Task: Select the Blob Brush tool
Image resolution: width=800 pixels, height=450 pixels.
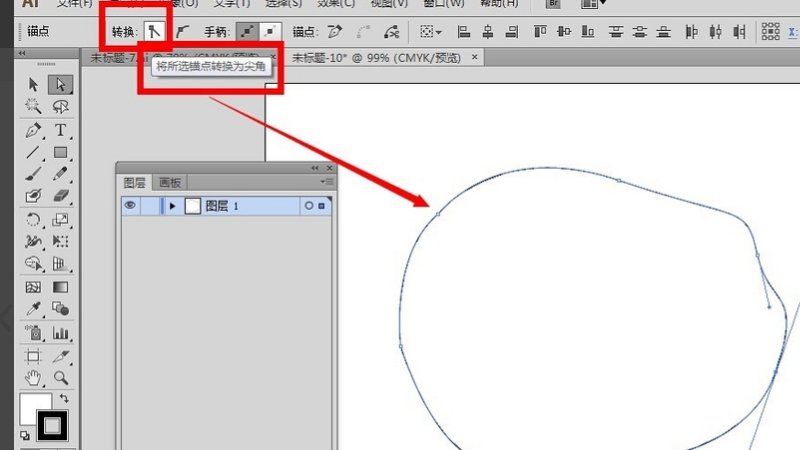Action: [33, 196]
